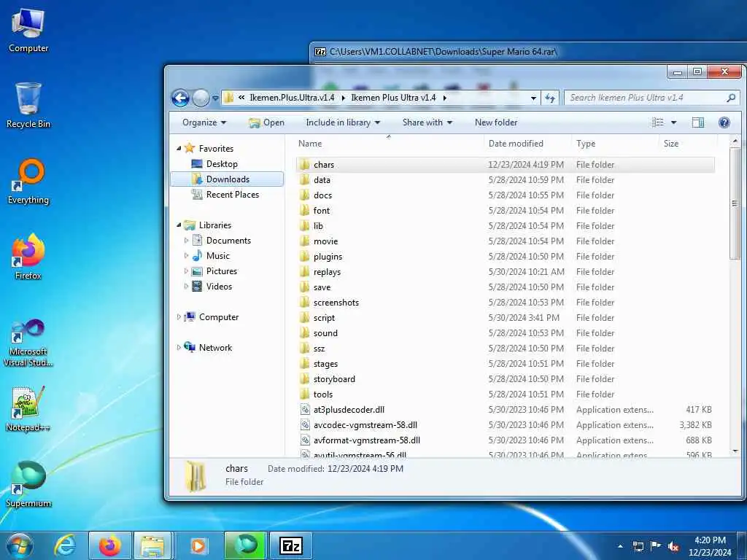The height and width of the screenshot is (560, 747).
Task: Switch to Windows Explorer in the taskbar
Action: click(x=152, y=545)
